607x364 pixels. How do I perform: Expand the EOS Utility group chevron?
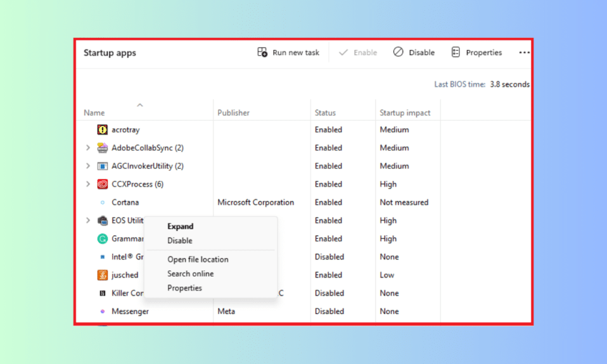88,220
